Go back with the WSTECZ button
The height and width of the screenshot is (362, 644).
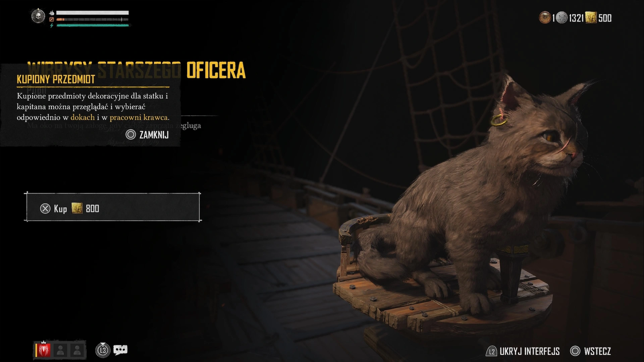590,351
